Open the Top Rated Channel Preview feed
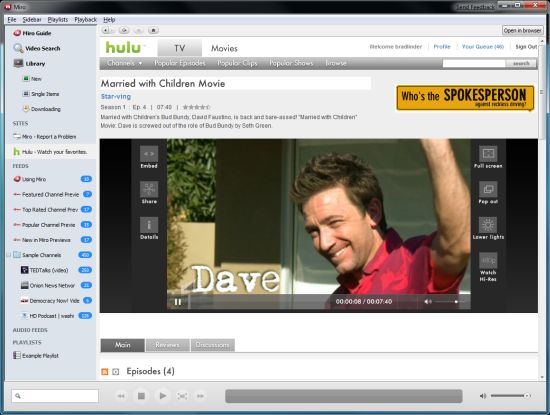The image size is (550, 415). pos(52,209)
